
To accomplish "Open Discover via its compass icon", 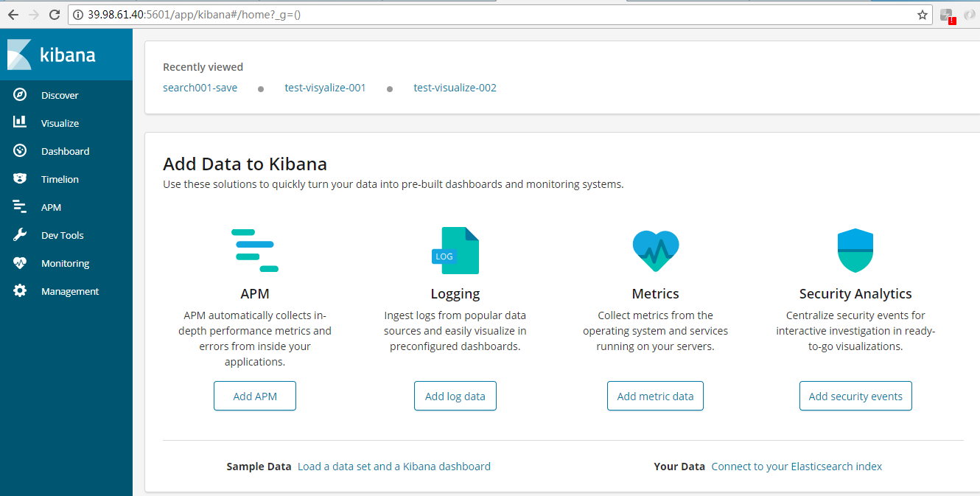I will [20, 95].
